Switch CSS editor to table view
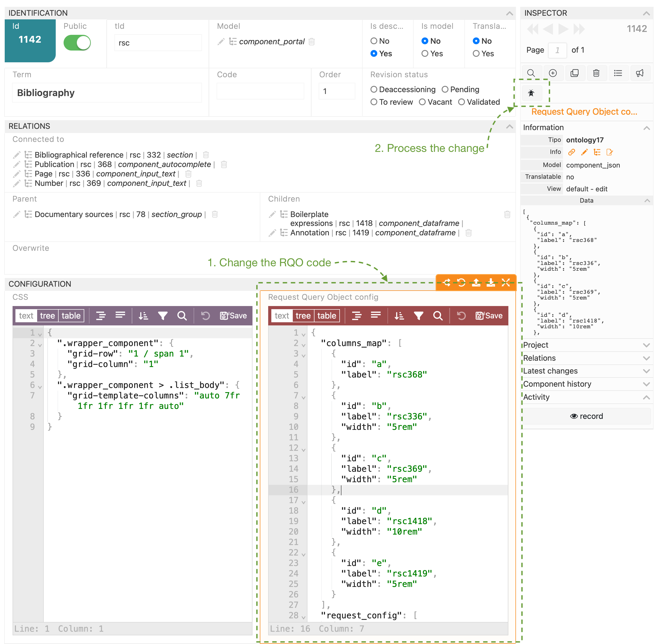This screenshot has width=663, height=644. click(71, 316)
